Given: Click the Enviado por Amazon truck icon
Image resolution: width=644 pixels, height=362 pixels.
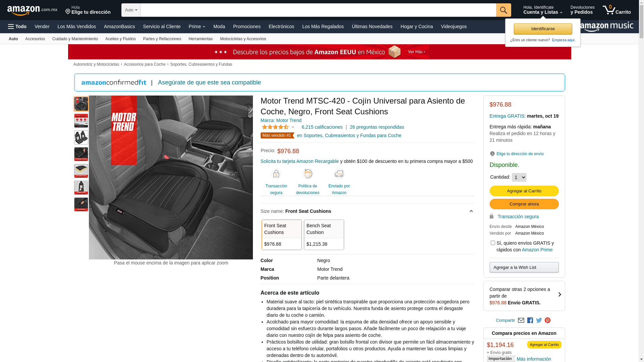Looking at the screenshot, I should pyautogui.click(x=339, y=174).
